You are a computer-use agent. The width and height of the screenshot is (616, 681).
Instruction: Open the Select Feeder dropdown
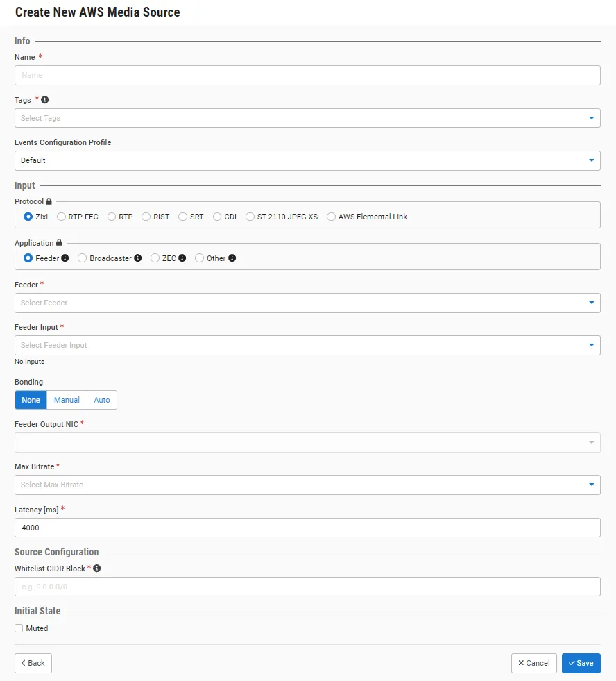click(307, 303)
